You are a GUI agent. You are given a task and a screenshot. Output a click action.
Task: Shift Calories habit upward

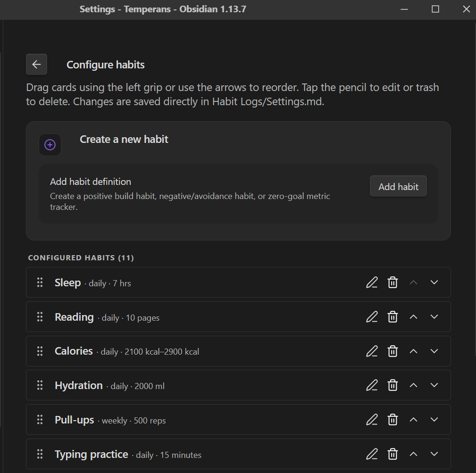(x=413, y=351)
